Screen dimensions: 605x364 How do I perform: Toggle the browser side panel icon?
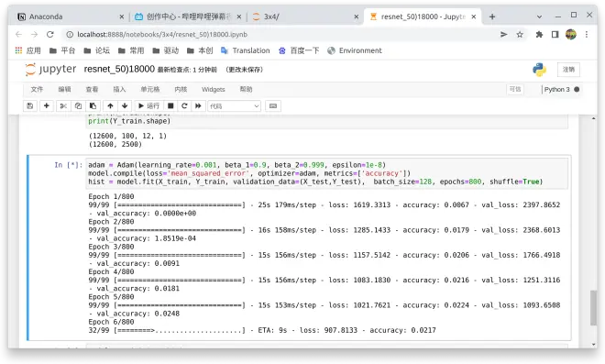click(x=555, y=34)
